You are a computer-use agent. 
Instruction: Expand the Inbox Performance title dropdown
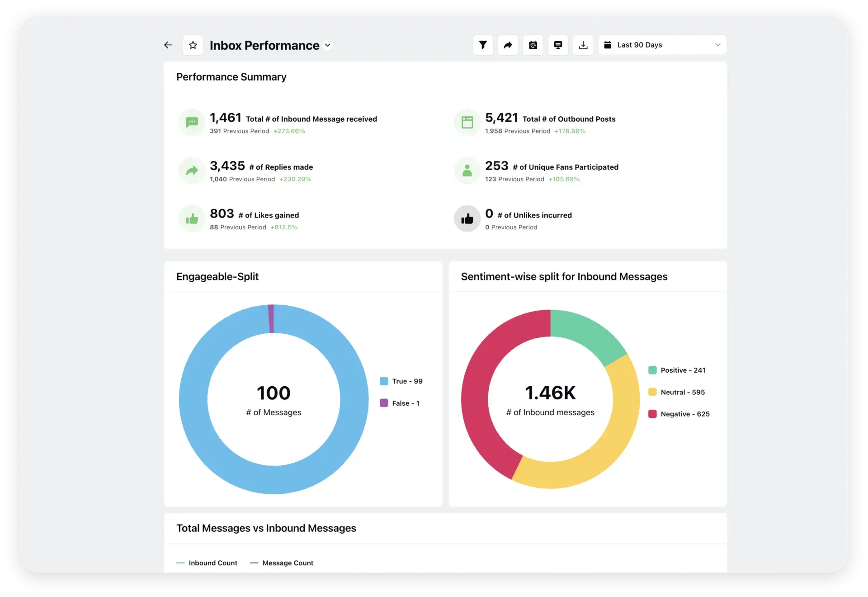point(328,45)
